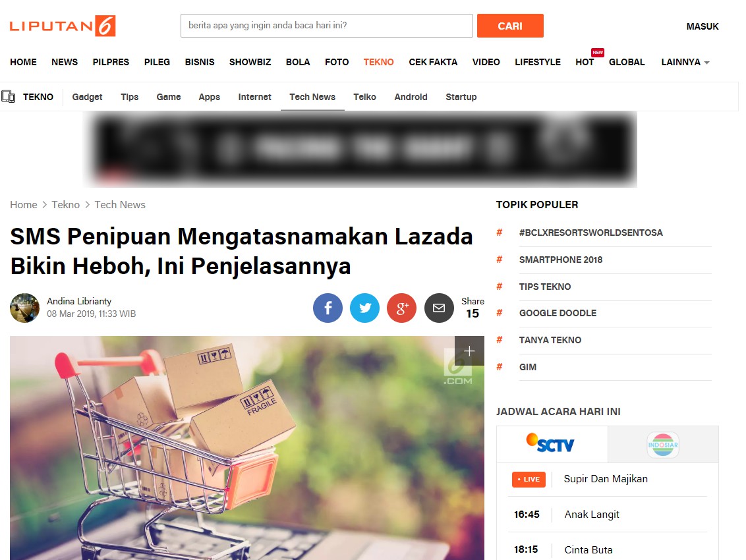Open the shopping cart article image
The width and height of the screenshot is (746, 560).
[247, 448]
